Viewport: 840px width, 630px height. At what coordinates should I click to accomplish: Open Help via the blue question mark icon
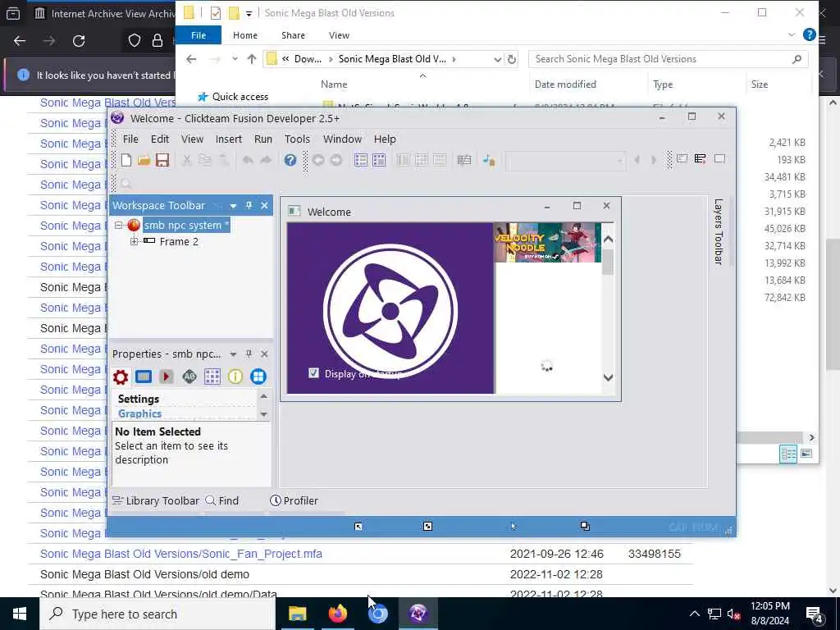pos(290,160)
